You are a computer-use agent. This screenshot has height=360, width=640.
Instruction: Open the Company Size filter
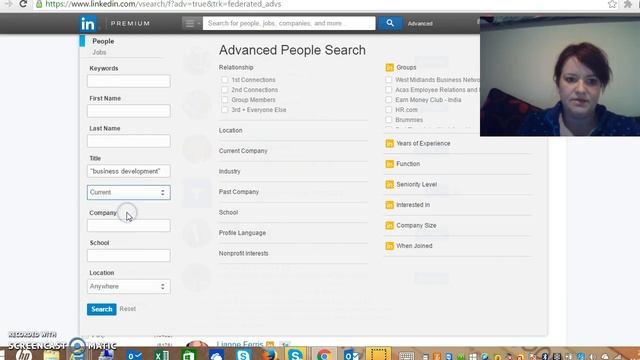pos(416,225)
